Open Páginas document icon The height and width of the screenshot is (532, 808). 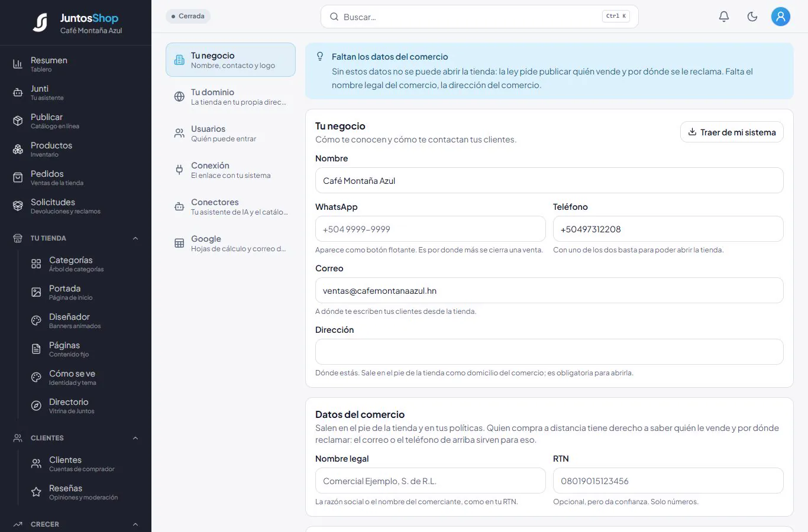click(x=36, y=349)
